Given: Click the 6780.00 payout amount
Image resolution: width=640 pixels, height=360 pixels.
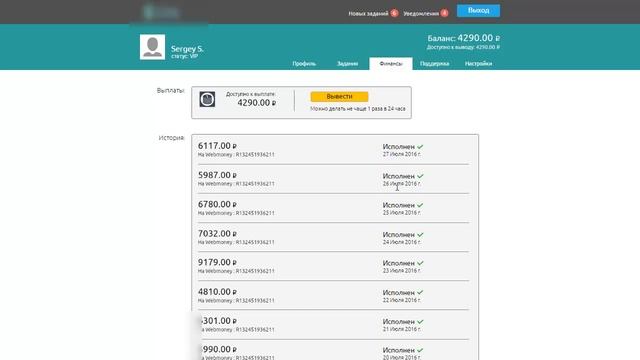Looking at the screenshot, I should click(x=217, y=204).
